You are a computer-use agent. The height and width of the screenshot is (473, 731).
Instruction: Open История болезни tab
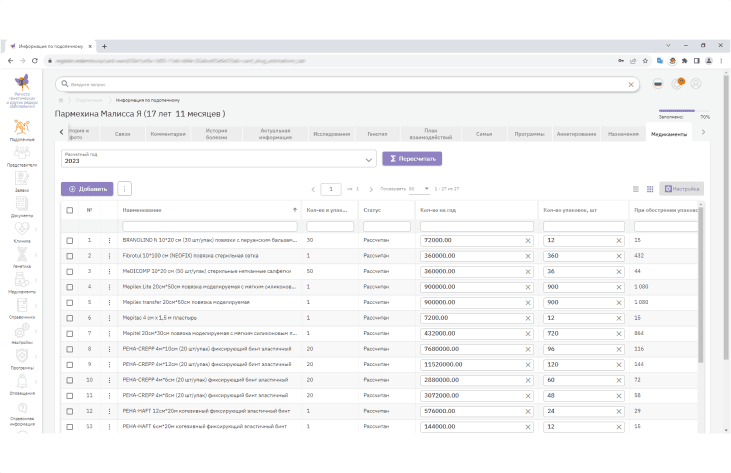216,134
